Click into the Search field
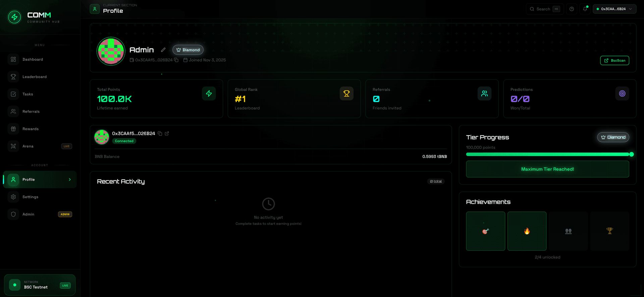Screen dimensions: 644x297 coord(543,9)
